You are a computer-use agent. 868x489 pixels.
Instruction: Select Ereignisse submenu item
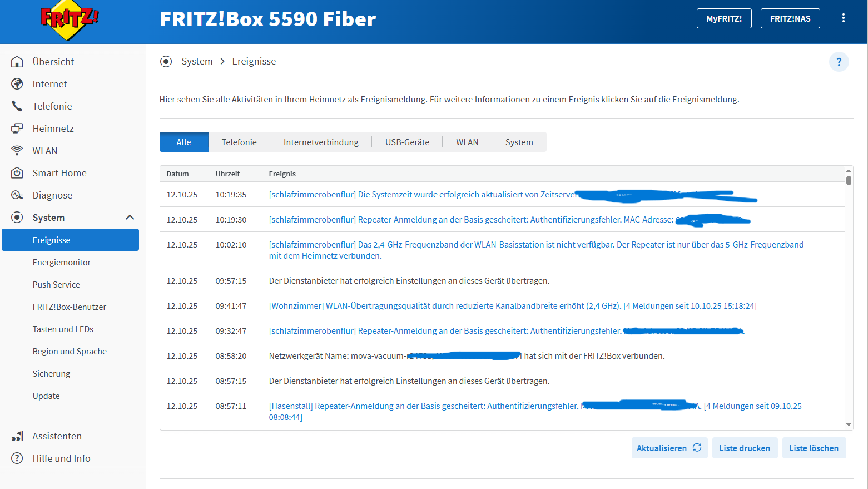click(70, 240)
